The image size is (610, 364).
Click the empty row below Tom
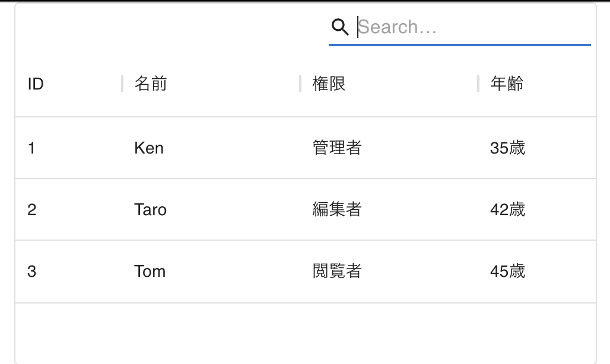(x=297, y=331)
